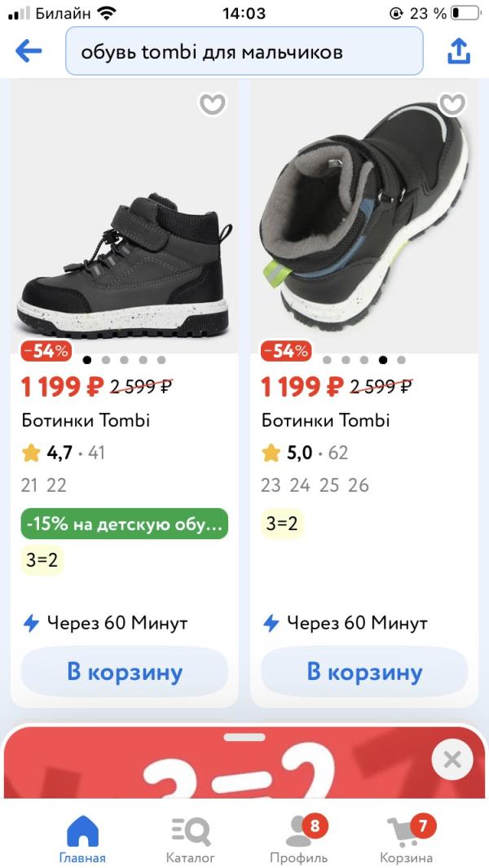
Task: Open the Корзина cart icon
Action: click(406, 839)
